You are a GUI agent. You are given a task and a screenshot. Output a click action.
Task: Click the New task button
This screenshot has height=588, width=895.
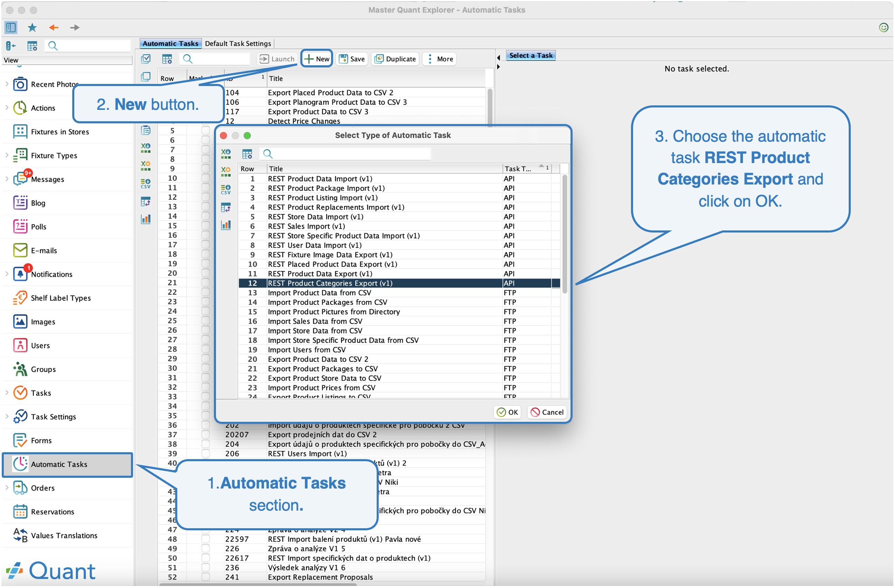click(317, 59)
